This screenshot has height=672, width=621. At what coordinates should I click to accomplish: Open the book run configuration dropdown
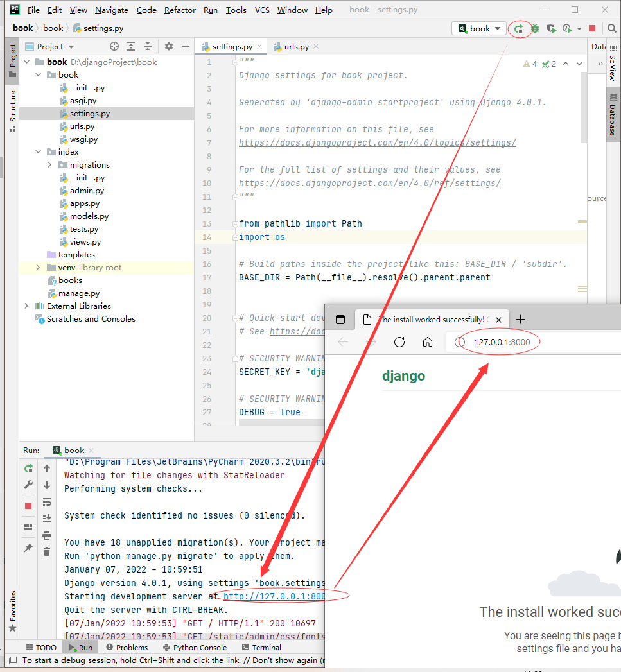[479, 29]
